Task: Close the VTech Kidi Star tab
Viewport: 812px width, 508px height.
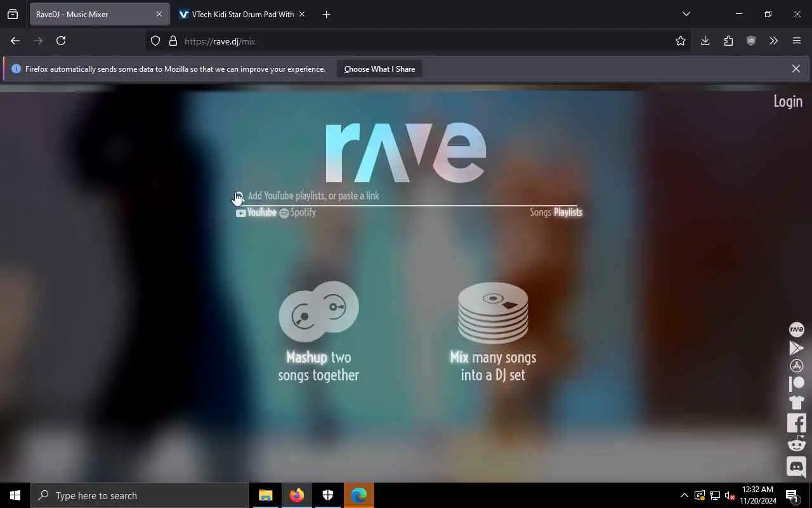Action: 301,14
